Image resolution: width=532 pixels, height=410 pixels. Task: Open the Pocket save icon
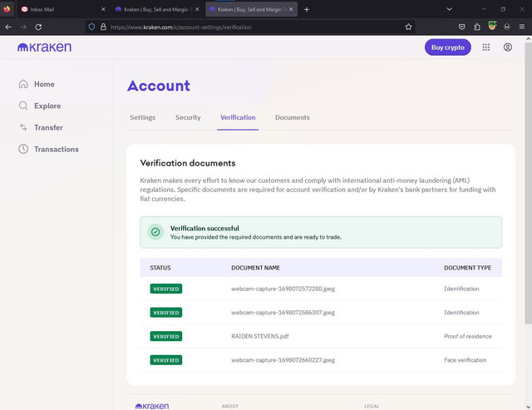[462, 27]
